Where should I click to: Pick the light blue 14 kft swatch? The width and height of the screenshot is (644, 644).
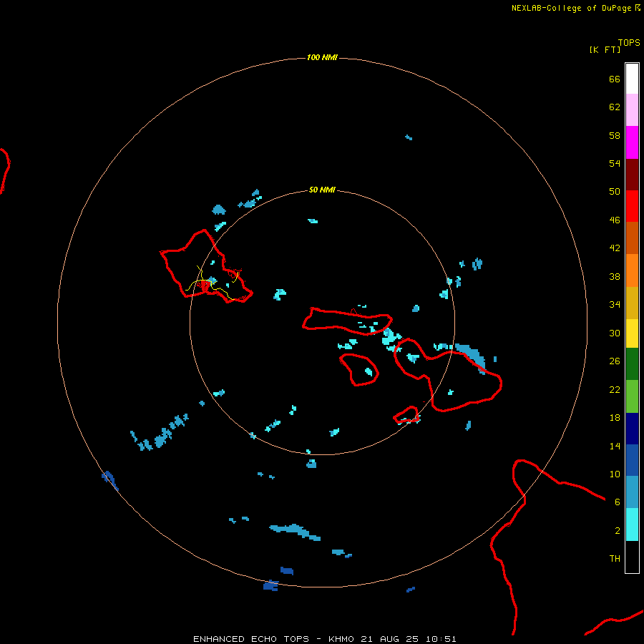click(x=632, y=492)
